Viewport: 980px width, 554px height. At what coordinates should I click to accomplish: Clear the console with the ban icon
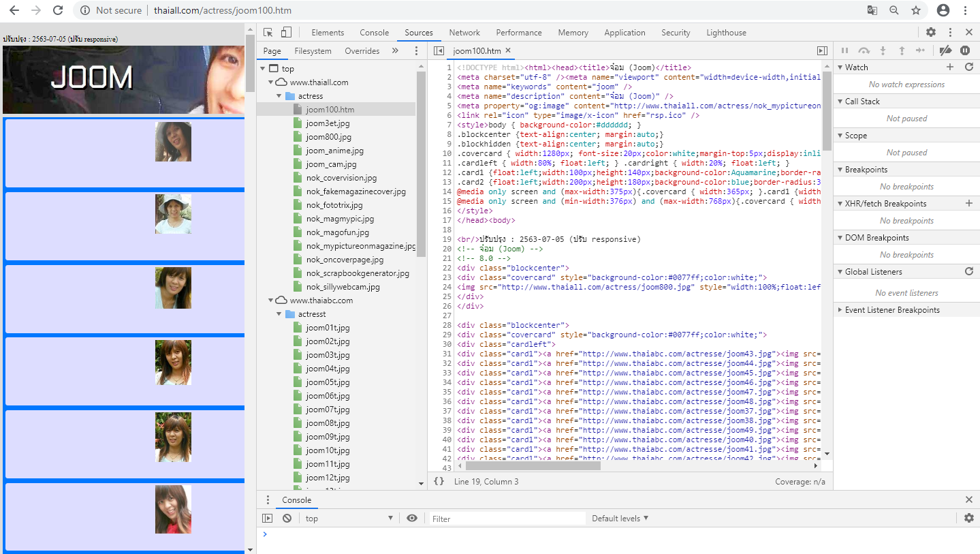(287, 518)
